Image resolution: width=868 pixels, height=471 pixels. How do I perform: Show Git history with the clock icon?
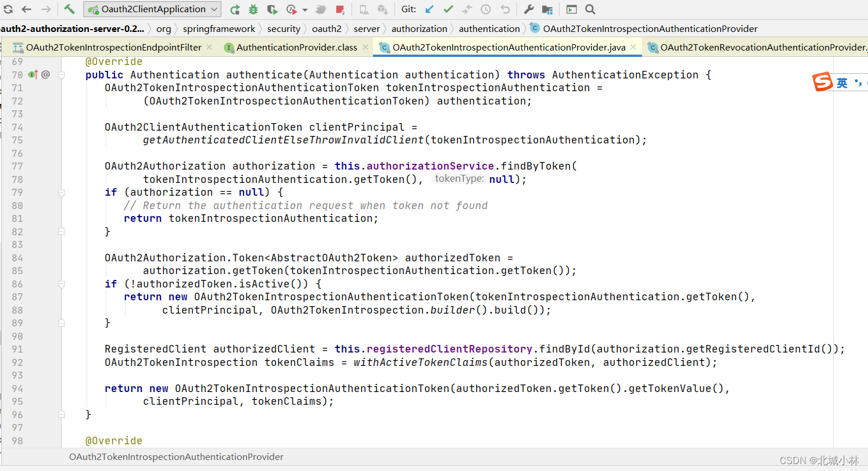tap(486, 9)
